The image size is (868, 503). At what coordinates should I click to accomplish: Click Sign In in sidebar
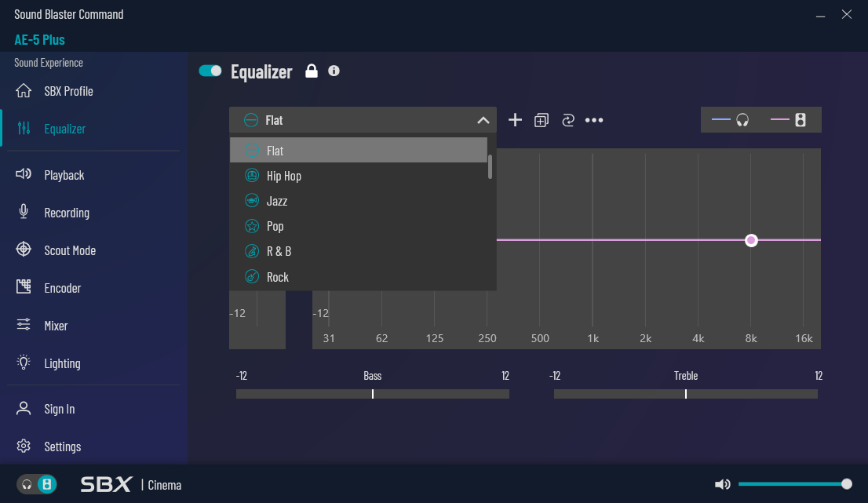(x=59, y=409)
